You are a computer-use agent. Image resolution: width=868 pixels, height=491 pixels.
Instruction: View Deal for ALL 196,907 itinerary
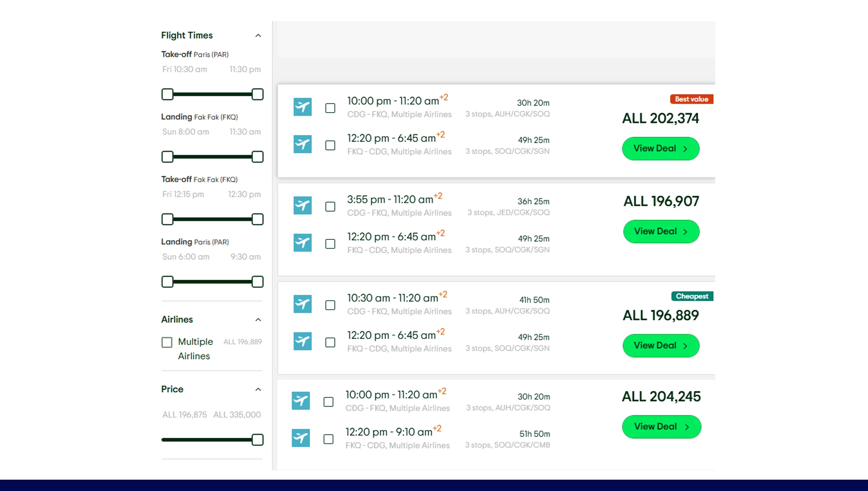(661, 231)
